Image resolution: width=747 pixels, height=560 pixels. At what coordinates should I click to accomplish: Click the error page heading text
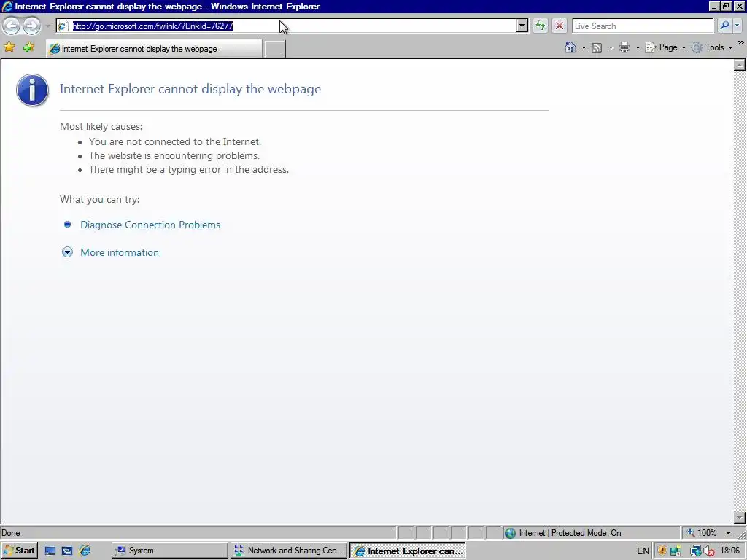coord(190,89)
